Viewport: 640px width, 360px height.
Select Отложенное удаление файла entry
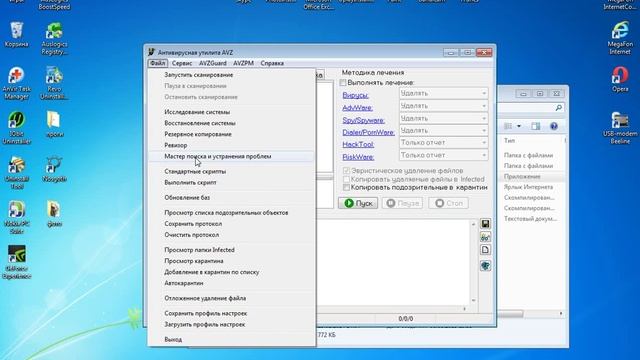(x=231, y=298)
